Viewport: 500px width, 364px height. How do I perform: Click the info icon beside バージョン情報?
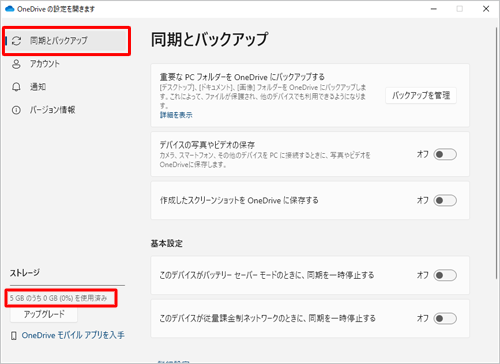point(16,110)
